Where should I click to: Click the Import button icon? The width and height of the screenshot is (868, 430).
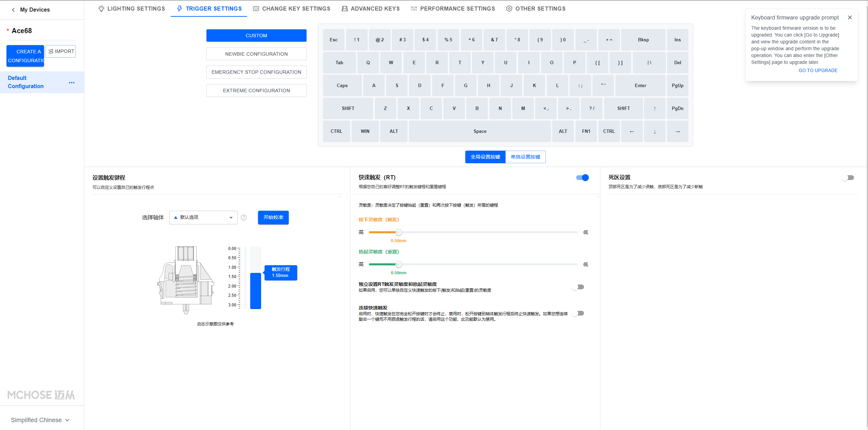click(x=51, y=51)
